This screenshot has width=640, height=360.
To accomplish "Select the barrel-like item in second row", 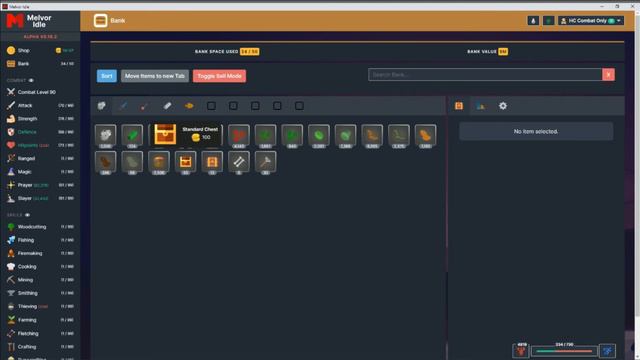I will coord(159,162).
